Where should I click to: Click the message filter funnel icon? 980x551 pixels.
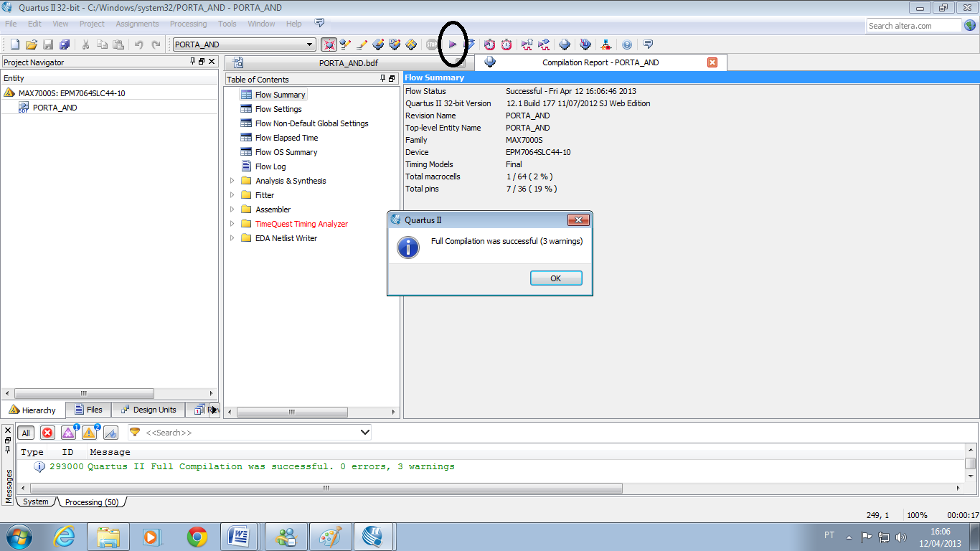(135, 432)
